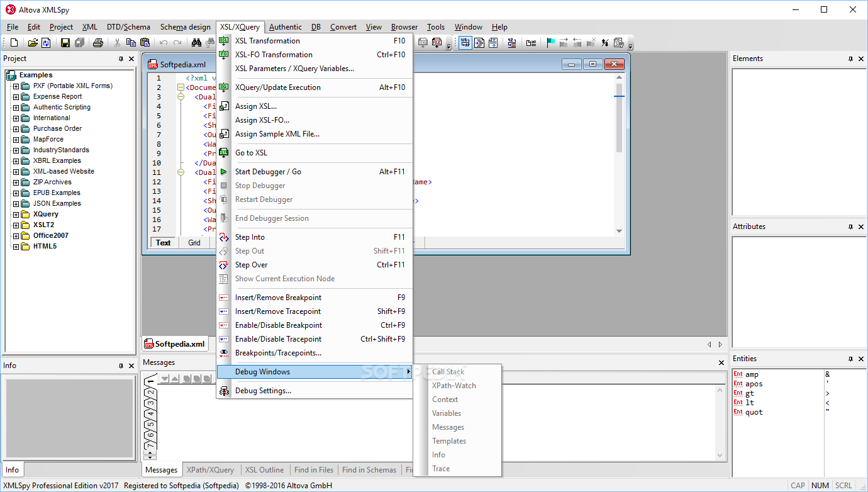Toggle auto-hide pin on Elements panel
This screenshot has width=868, height=492.
pos(850,59)
